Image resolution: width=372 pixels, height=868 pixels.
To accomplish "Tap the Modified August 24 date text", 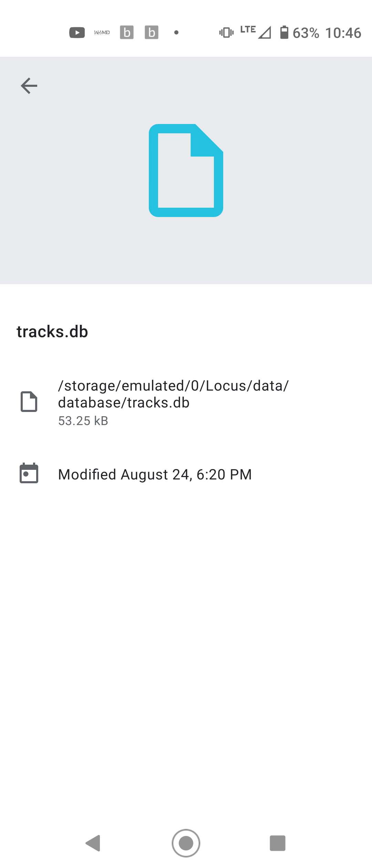I will click(155, 475).
